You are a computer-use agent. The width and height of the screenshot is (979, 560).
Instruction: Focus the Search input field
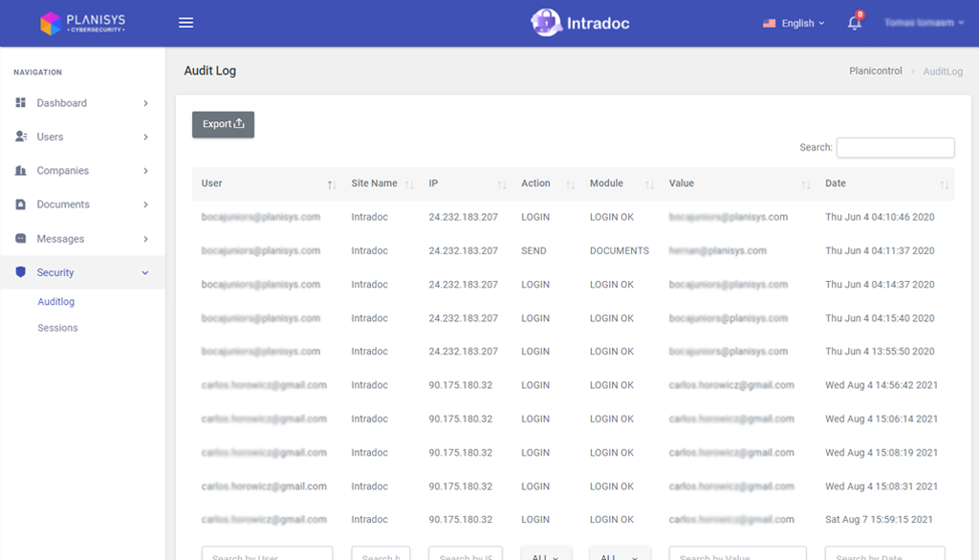pos(895,148)
